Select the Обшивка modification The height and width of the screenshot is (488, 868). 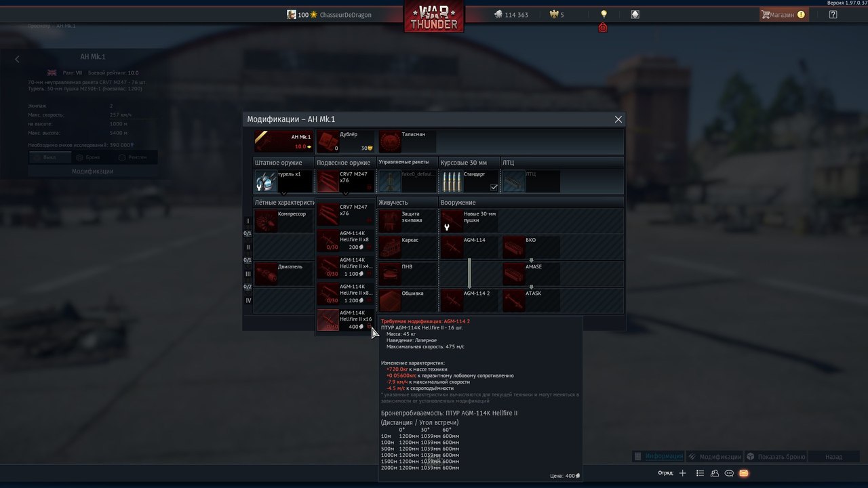pos(408,300)
